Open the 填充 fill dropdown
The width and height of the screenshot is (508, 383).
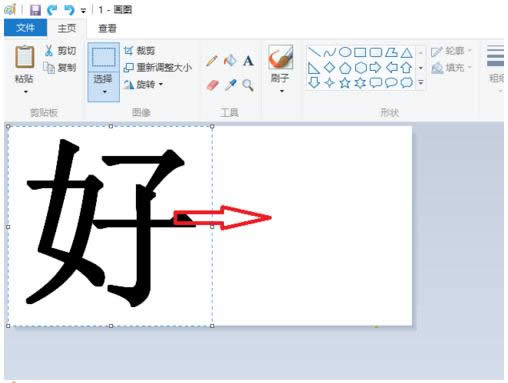tap(452, 68)
